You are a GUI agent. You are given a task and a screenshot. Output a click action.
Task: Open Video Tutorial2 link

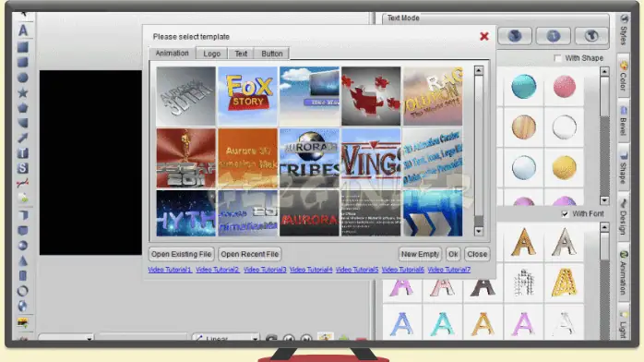click(217, 270)
